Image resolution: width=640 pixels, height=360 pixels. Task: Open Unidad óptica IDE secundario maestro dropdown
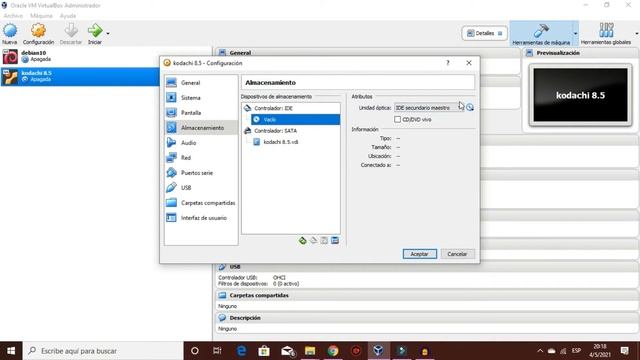pos(429,108)
